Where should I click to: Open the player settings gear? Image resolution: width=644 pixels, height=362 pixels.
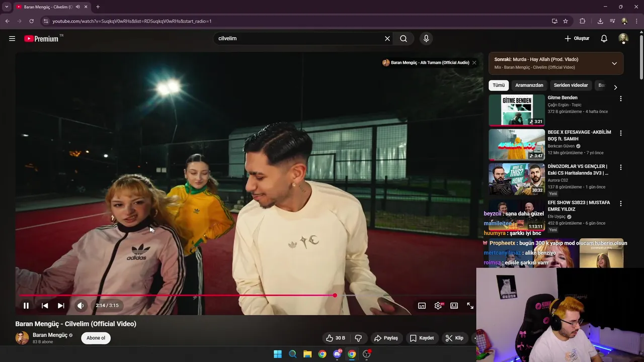coord(438,305)
